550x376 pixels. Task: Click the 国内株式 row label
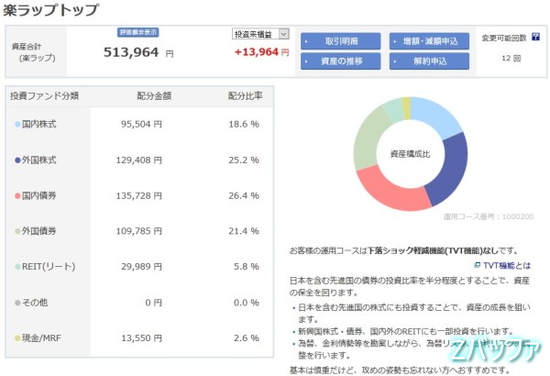point(39,124)
